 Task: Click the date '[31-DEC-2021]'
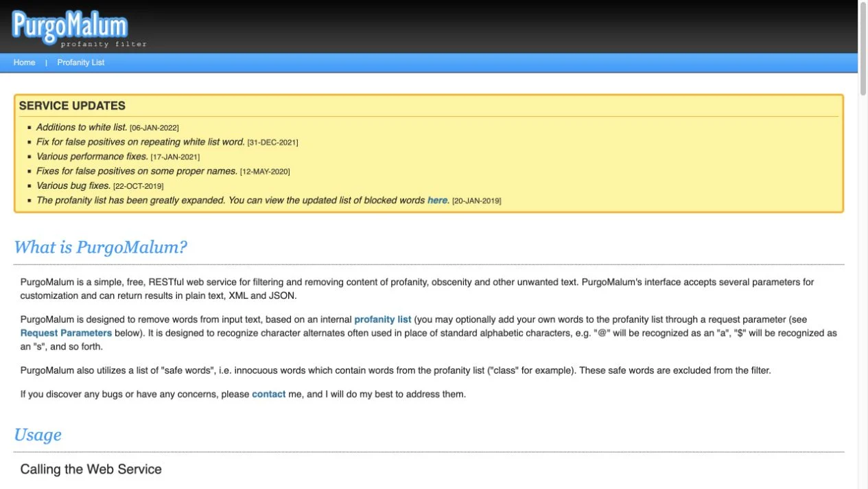point(272,142)
